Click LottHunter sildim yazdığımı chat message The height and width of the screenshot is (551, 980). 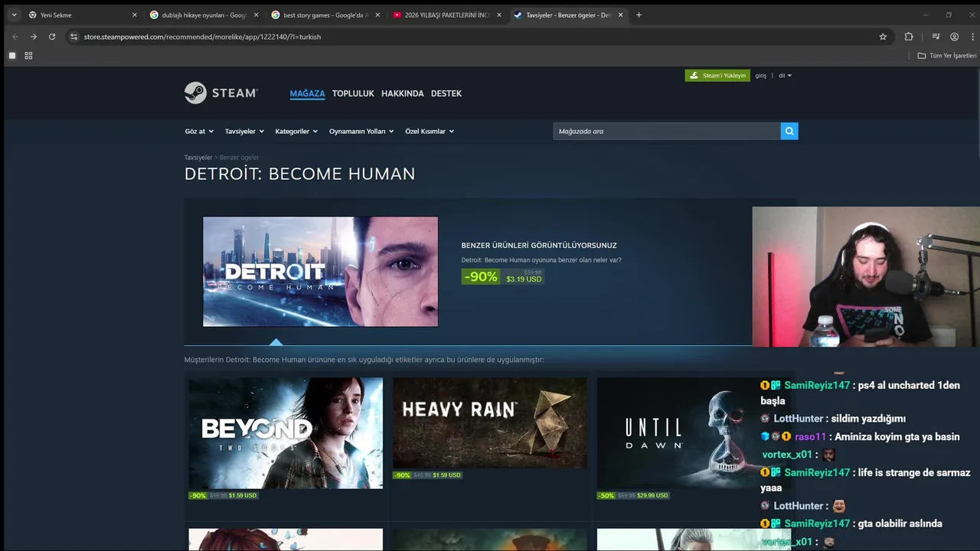click(x=833, y=419)
